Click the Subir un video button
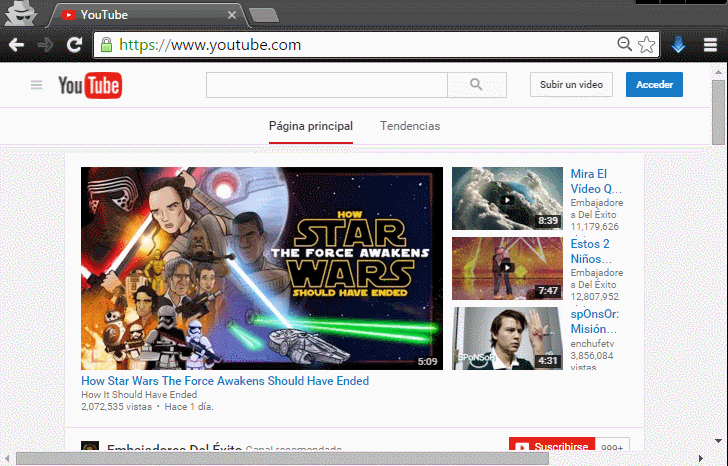728x466 pixels. coord(571,84)
